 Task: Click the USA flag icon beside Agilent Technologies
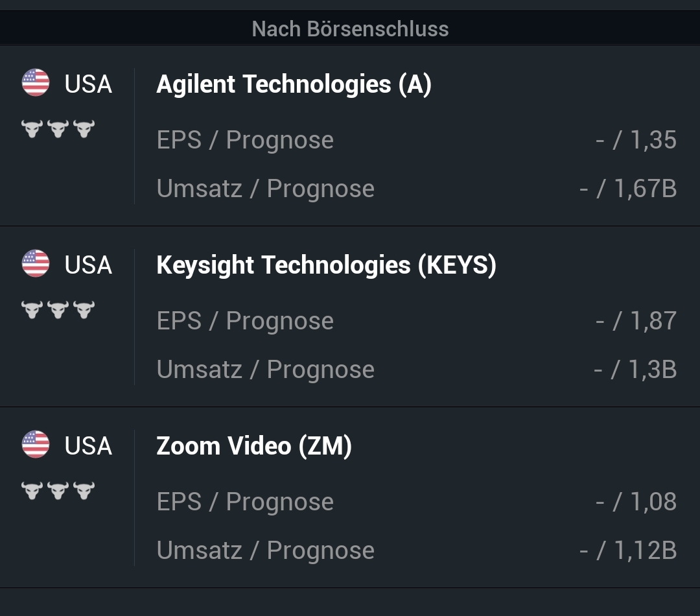click(x=36, y=84)
